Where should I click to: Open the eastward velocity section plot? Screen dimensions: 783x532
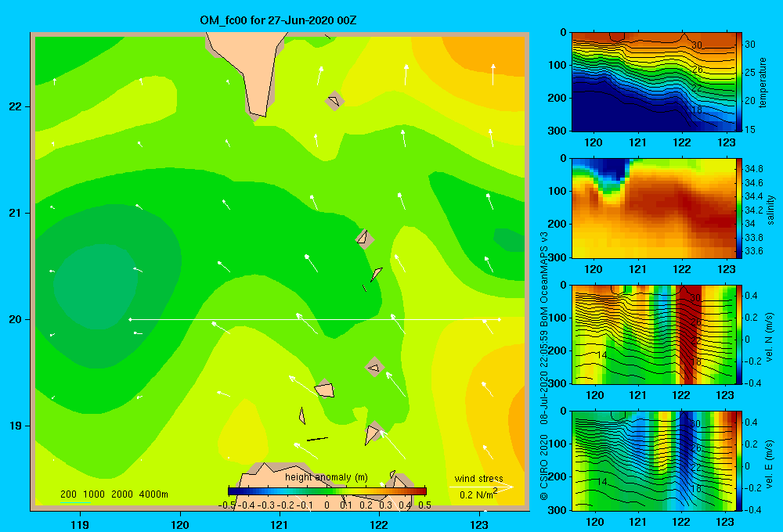(654, 461)
